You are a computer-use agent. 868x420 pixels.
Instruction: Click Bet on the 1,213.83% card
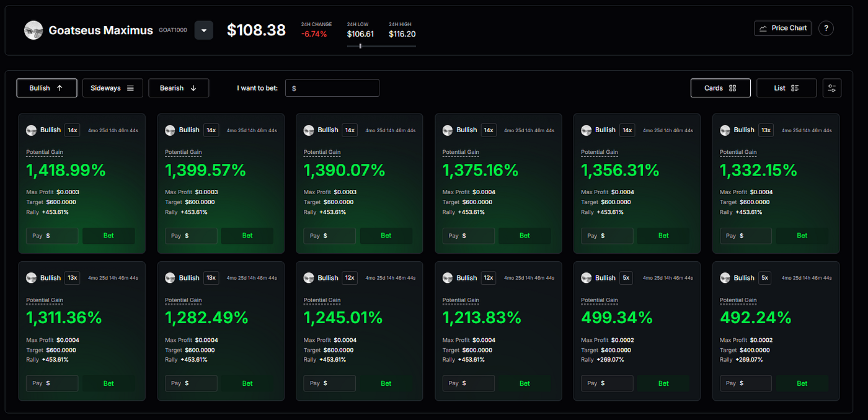point(525,383)
